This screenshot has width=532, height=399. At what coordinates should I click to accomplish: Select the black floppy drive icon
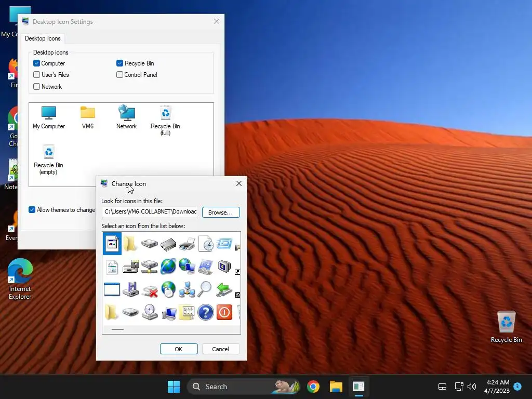pos(130,267)
